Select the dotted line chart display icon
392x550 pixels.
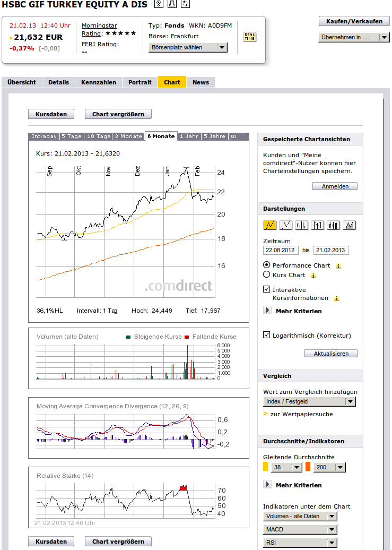click(285, 225)
